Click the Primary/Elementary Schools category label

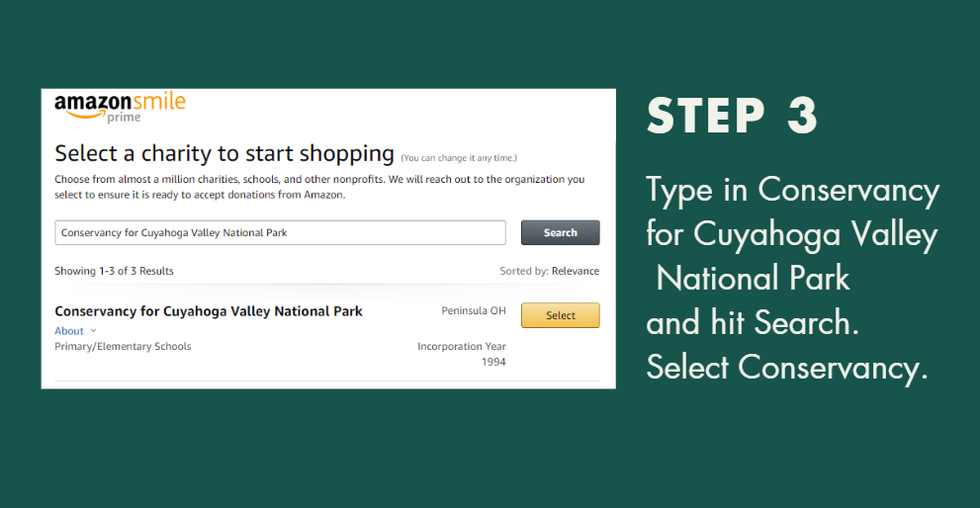[123, 346]
